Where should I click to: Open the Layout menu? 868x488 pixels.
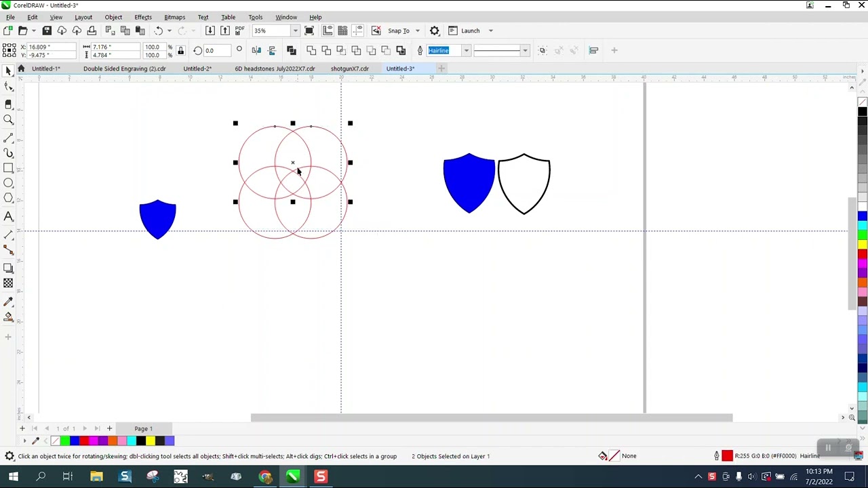[x=83, y=17]
